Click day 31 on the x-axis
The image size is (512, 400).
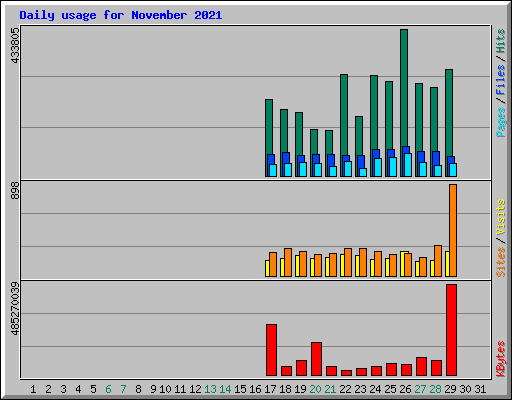480,389
